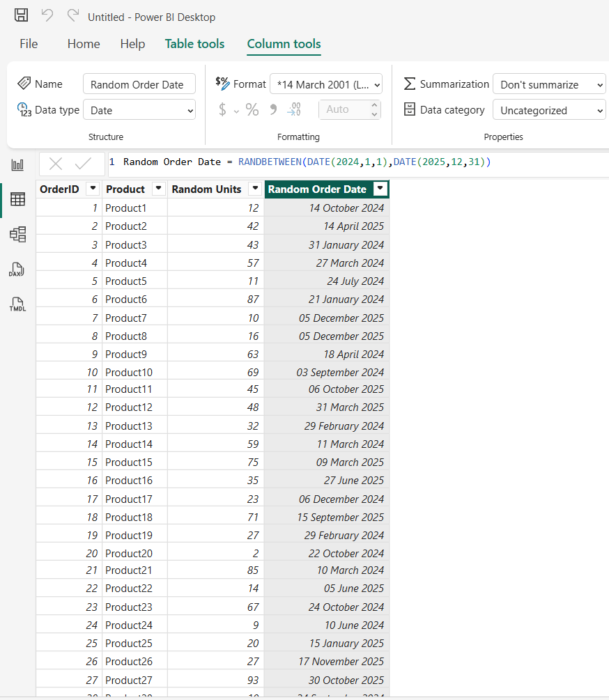Open Random Order Date filter dropdown

click(380, 188)
